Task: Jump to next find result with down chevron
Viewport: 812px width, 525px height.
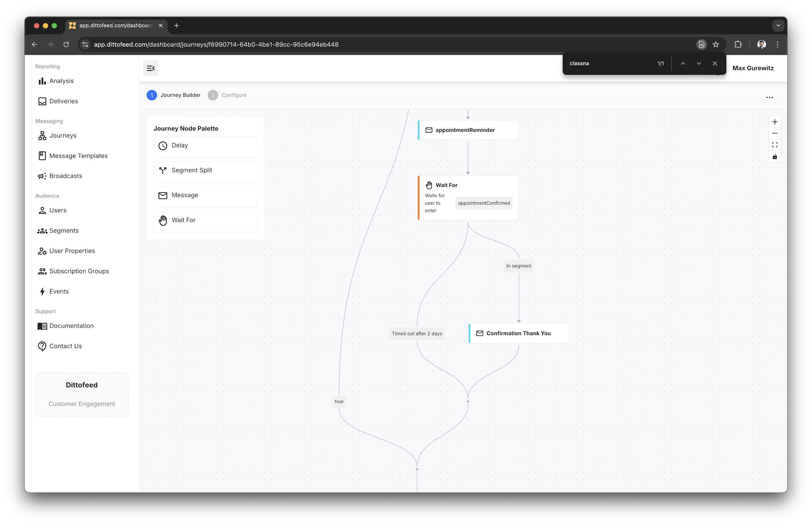Action: coord(699,63)
